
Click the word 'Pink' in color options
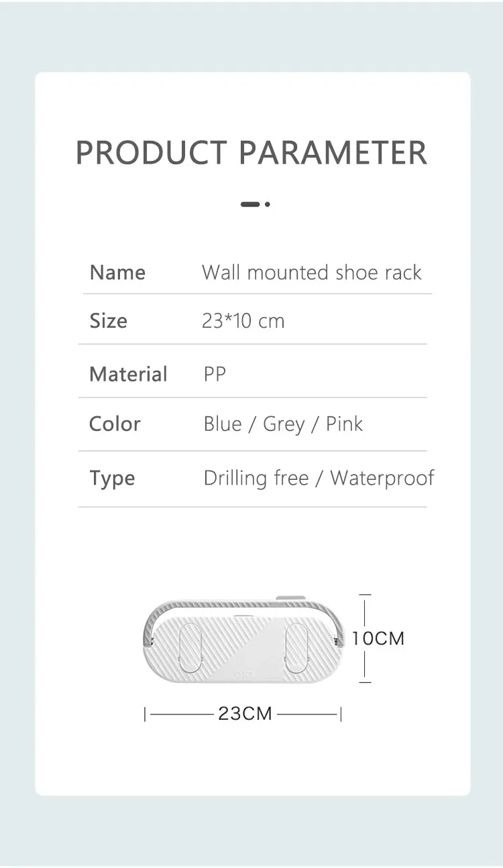(x=344, y=424)
